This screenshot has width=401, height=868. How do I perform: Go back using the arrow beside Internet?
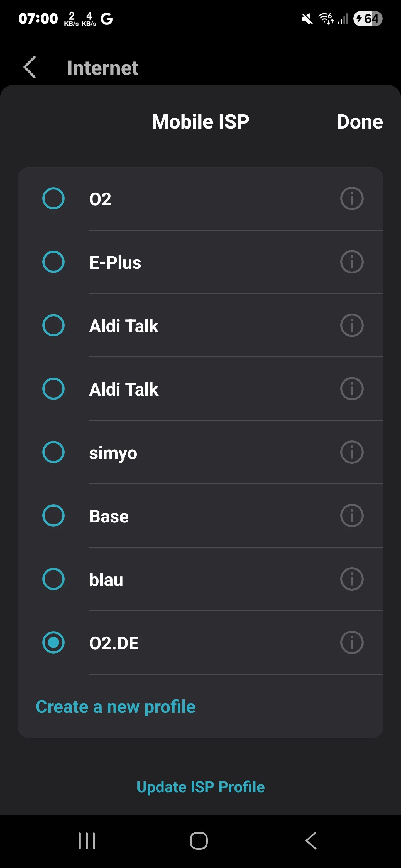pos(30,67)
